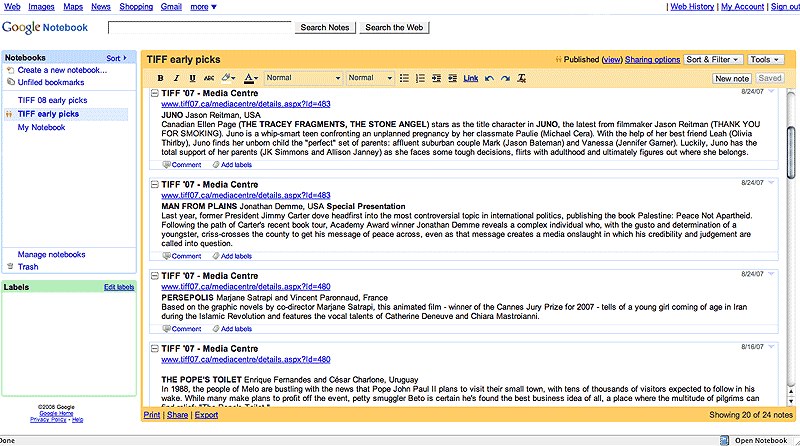Redo the last edit

(505, 78)
